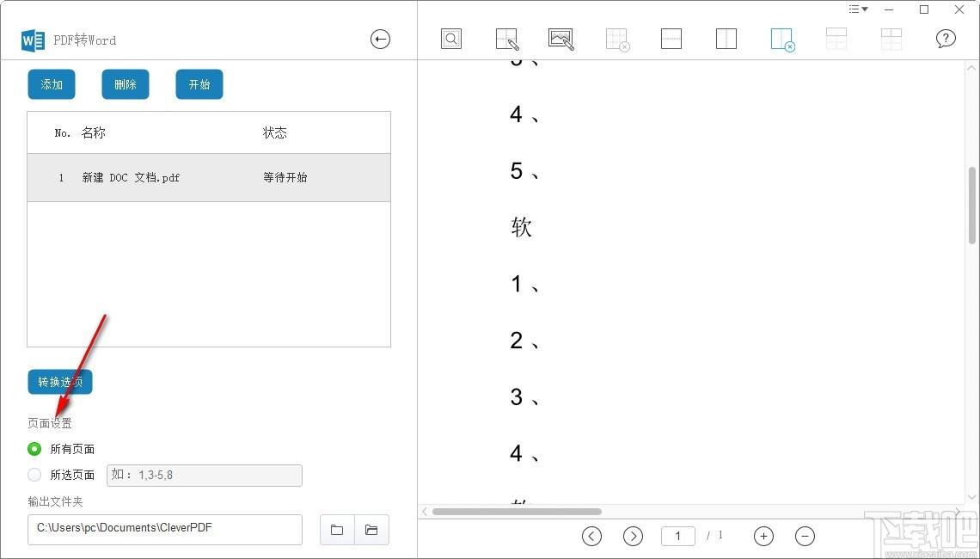The image size is (980, 559).
Task: Zoom in with the plus button
Action: (763, 536)
